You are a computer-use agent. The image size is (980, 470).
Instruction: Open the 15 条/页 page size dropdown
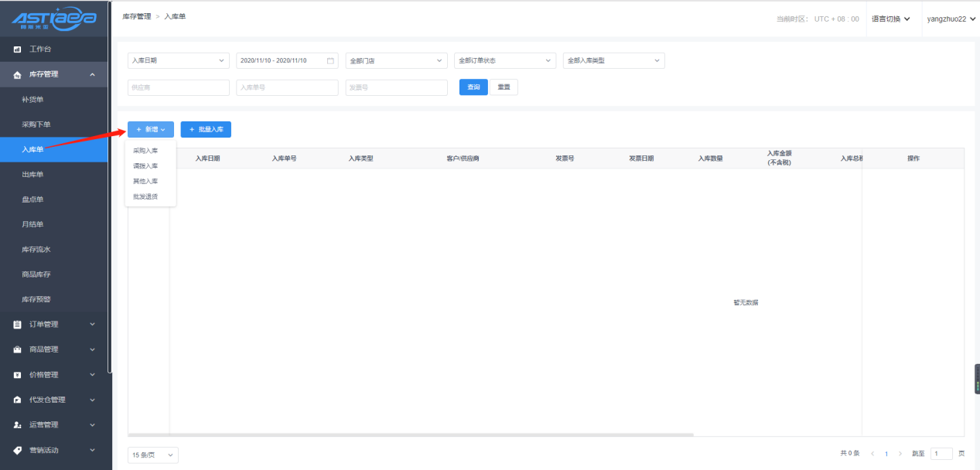point(152,455)
